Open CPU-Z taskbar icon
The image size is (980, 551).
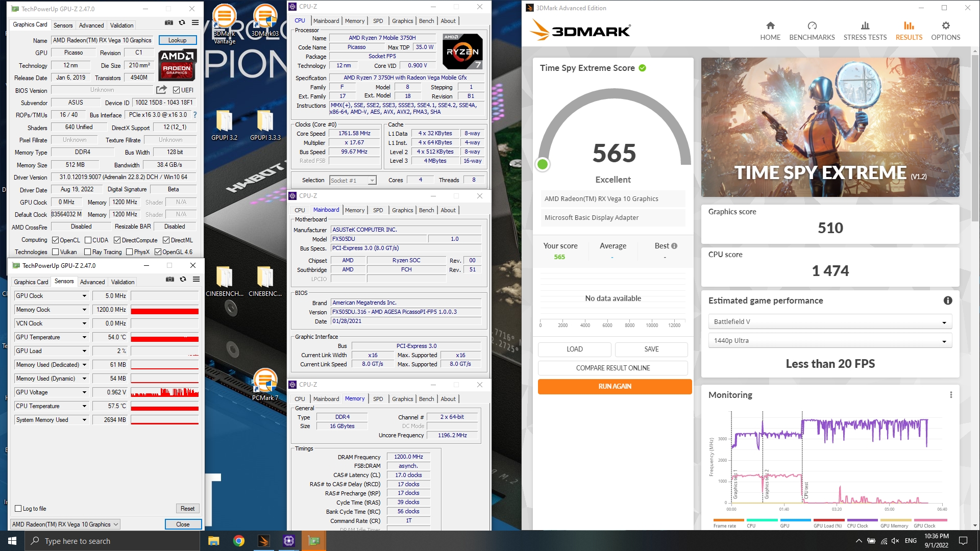[289, 541]
